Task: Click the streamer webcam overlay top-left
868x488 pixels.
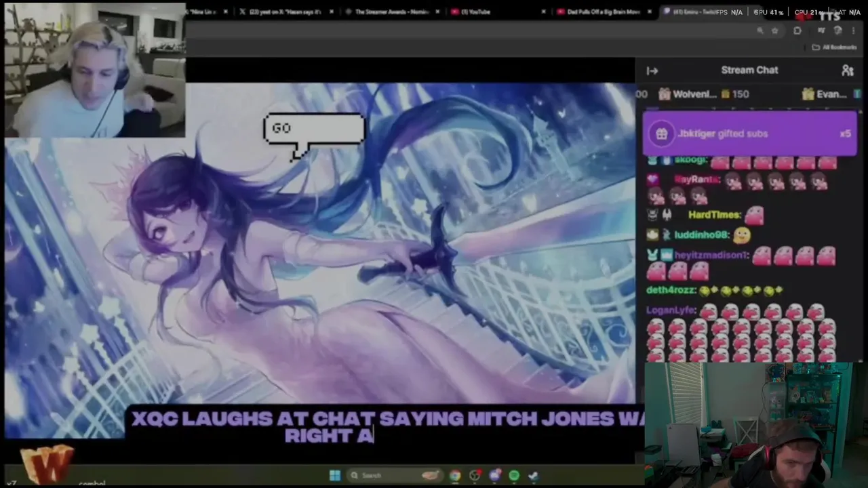Action: pos(94,70)
